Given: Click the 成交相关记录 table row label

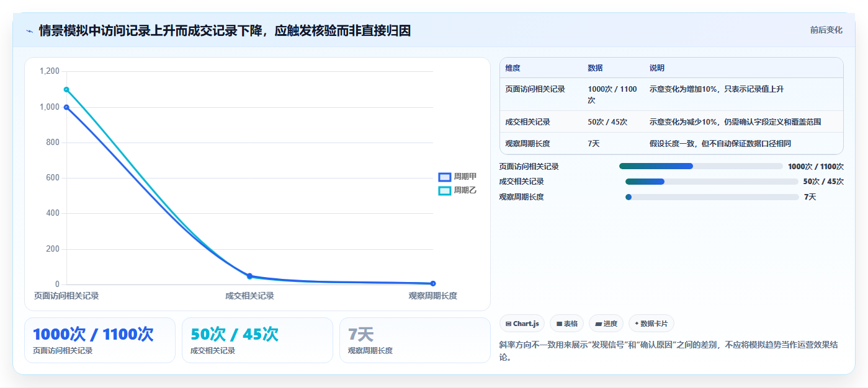Looking at the screenshot, I should click(x=527, y=122).
